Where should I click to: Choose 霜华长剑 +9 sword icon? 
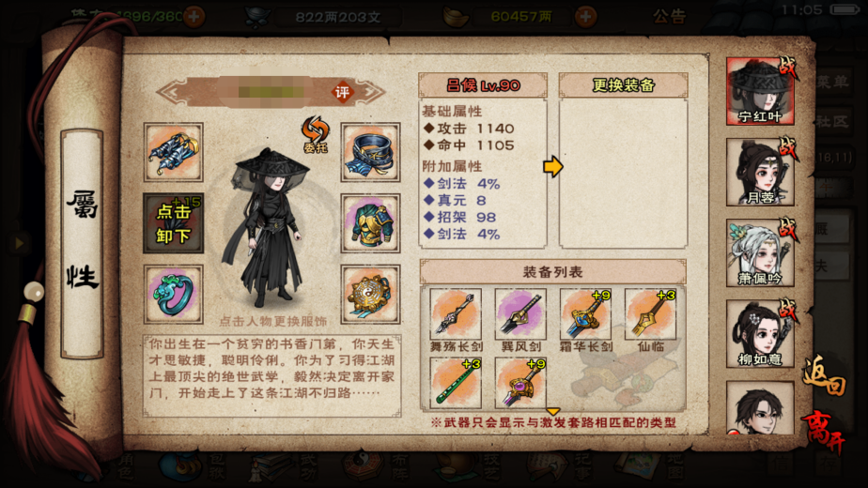coord(585,313)
